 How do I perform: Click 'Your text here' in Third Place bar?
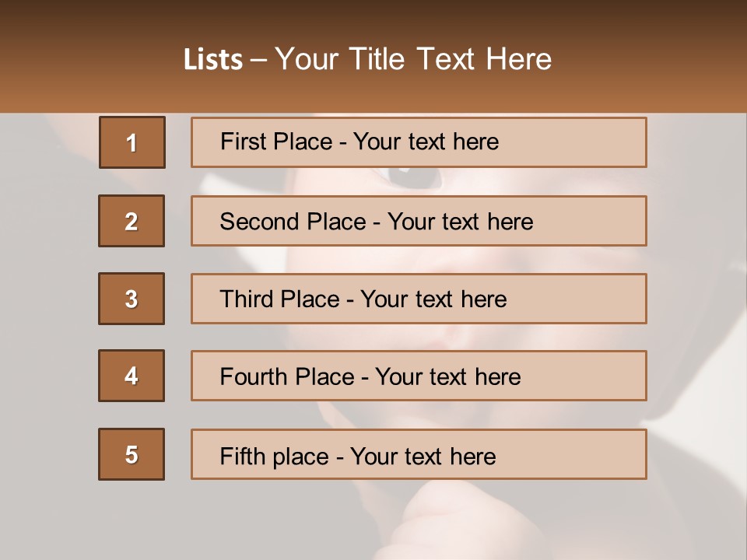point(433,299)
